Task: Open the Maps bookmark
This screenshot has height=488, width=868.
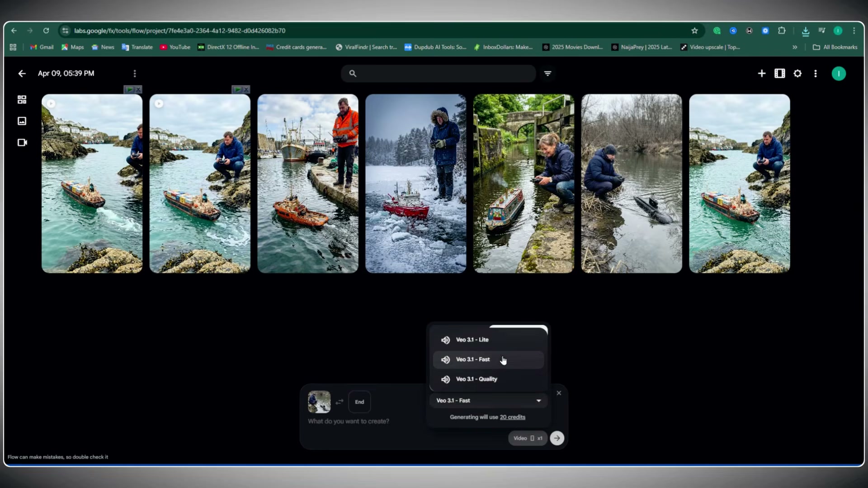Action: pyautogui.click(x=72, y=47)
